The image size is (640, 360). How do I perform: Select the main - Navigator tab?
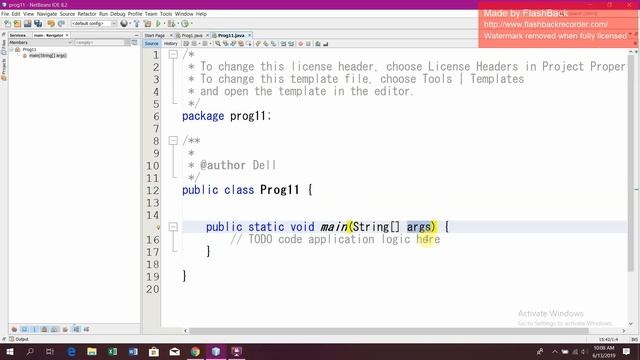[x=49, y=36]
